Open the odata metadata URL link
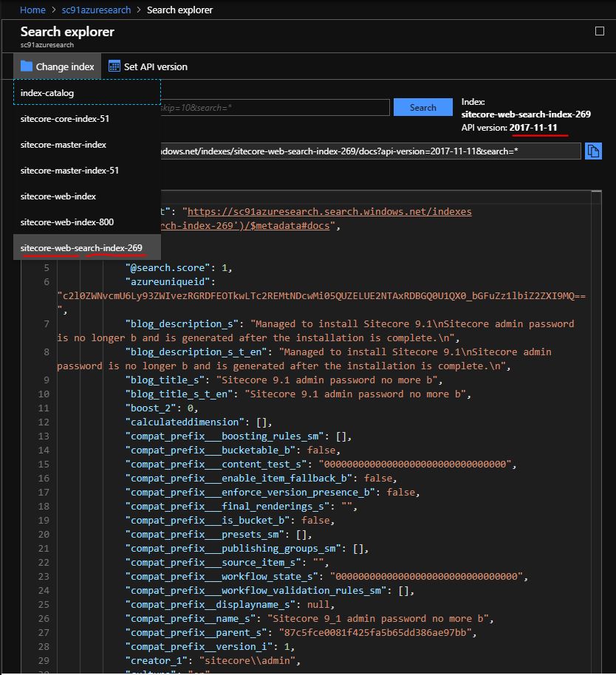The width and height of the screenshot is (616, 675). pos(329,211)
